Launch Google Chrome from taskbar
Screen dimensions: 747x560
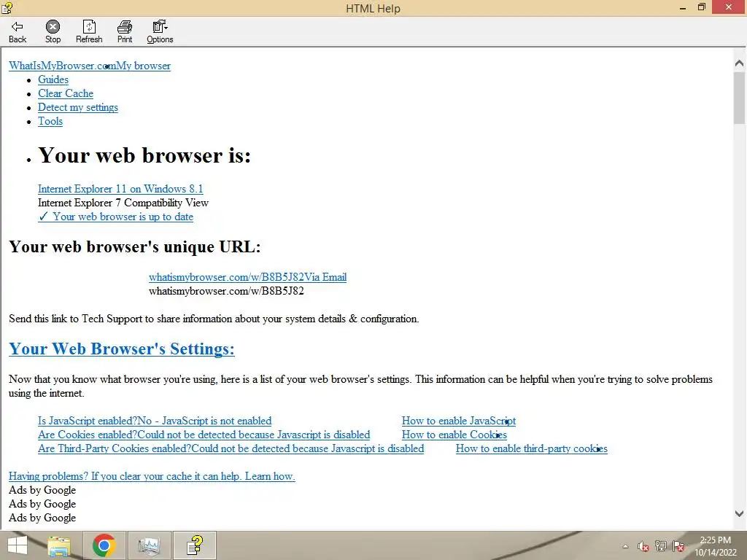tap(104, 545)
